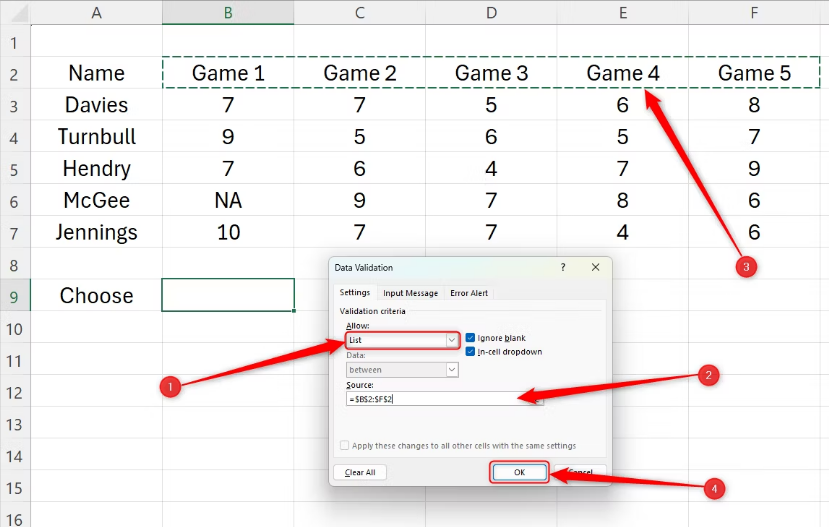Screen dimensions: 829x527
Task: Select the Hendry name cell
Action: [96, 168]
